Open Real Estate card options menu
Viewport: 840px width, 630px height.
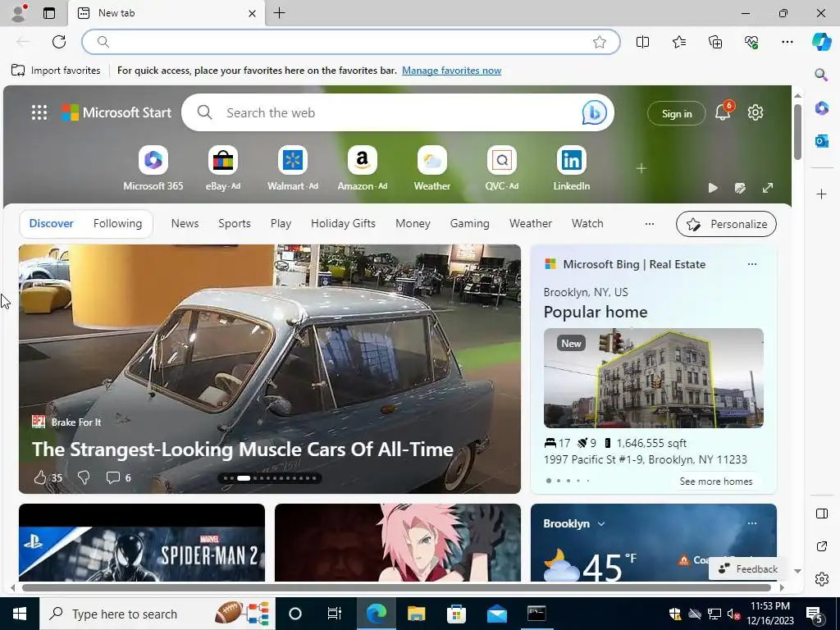752,264
